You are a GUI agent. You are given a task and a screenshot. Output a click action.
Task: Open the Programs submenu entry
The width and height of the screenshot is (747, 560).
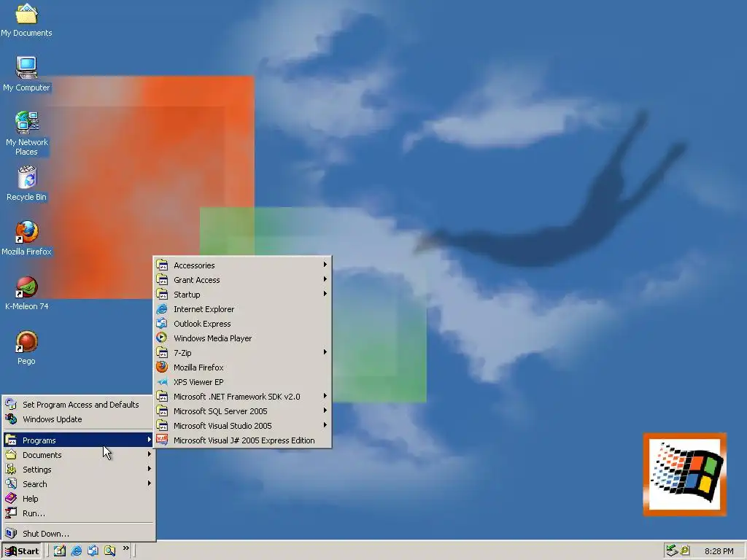[79, 440]
